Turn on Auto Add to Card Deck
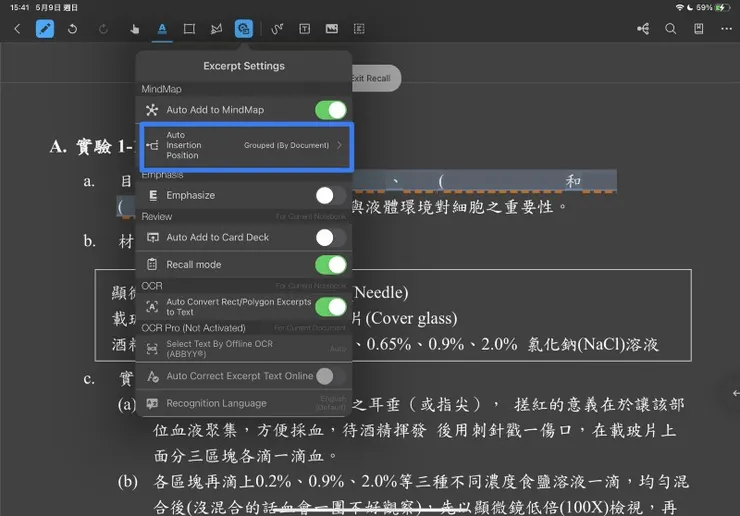Viewport: 740px width, 516px height. tap(331, 237)
